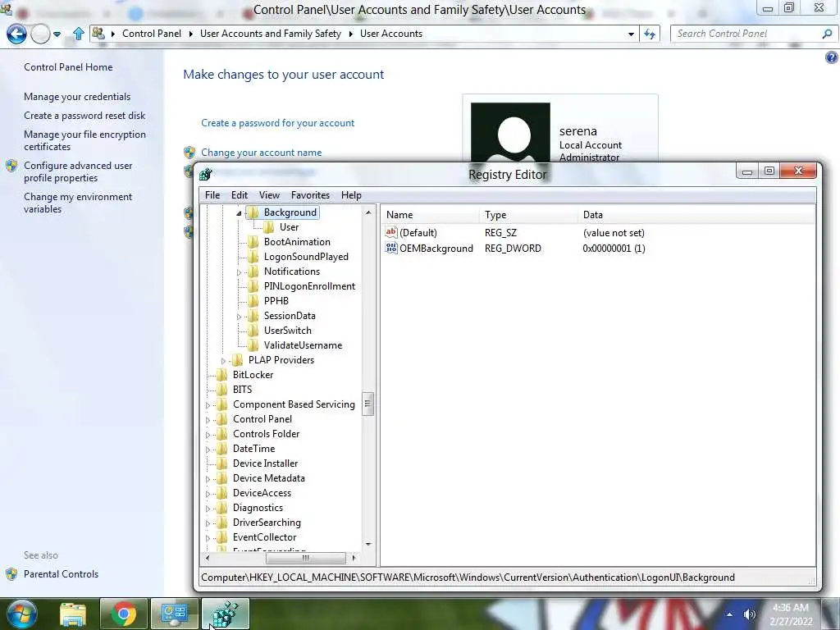The width and height of the screenshot is (840, 630).
Task: Click the ValidateUsername folder icon
Action: pyautogui.click(x=253, y=345)
